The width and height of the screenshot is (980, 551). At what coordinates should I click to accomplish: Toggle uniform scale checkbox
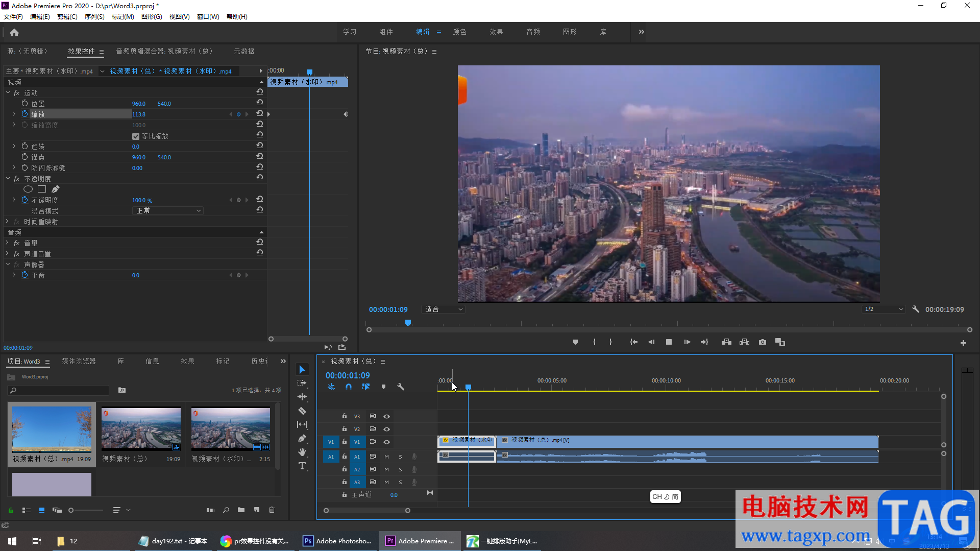136,136
